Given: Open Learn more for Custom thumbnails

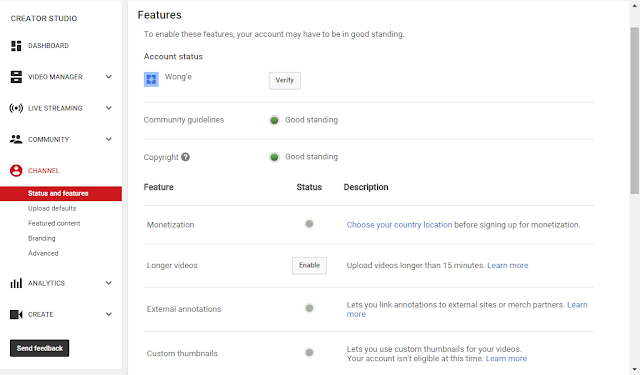Looking at the screenshot, I should pyautogui.click(x=506, y=359).
